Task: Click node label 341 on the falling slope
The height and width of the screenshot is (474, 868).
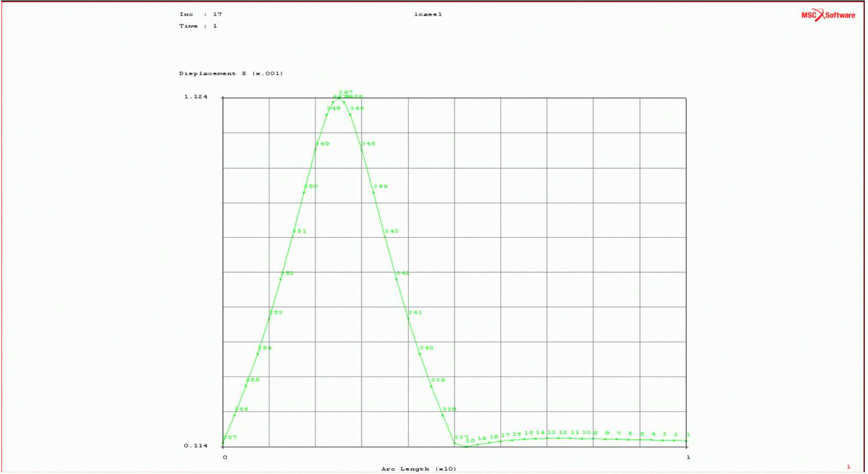Action: click(415, 313)
